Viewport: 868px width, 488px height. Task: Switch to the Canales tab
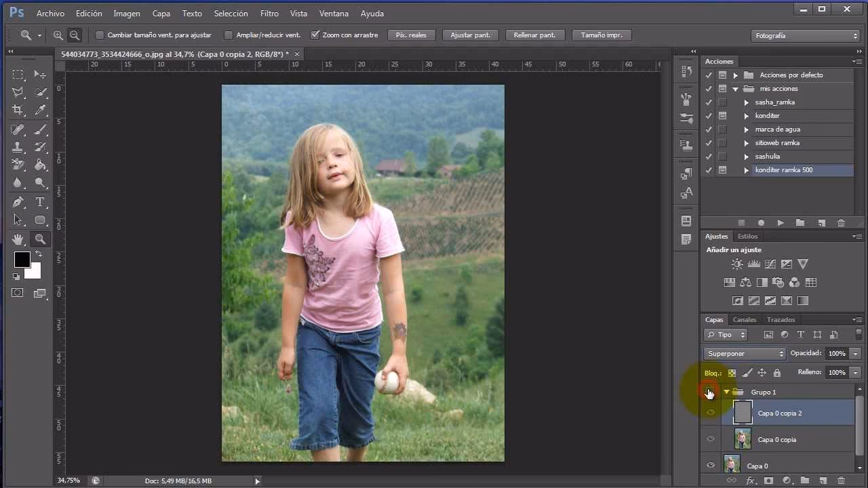(x=745, y=319)
